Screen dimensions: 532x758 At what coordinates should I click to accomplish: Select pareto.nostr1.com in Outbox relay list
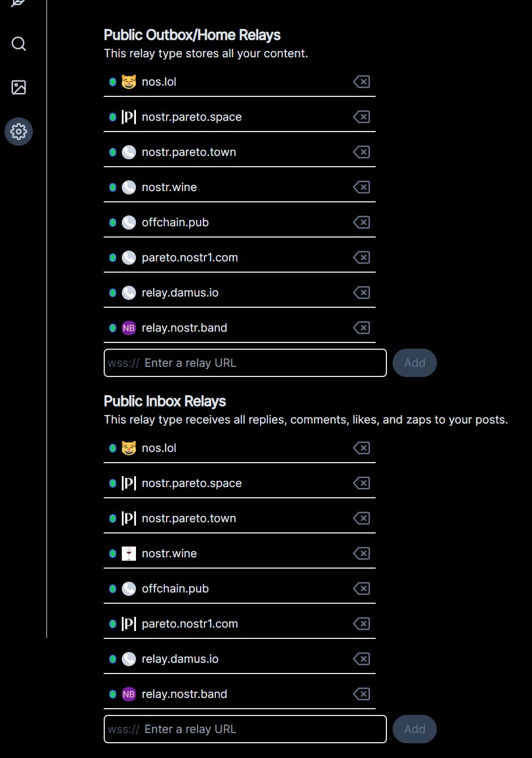pyautogui.click(x=240, y=257)
